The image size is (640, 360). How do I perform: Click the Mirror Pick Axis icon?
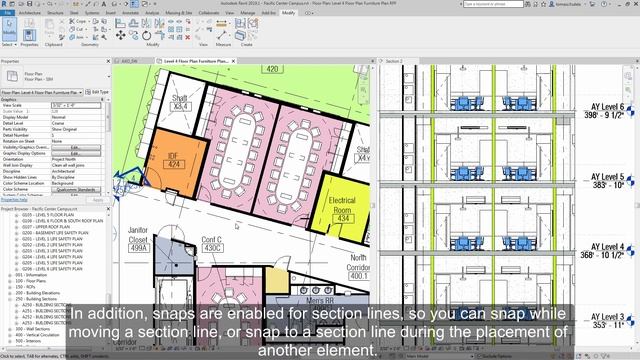point(147,23)
